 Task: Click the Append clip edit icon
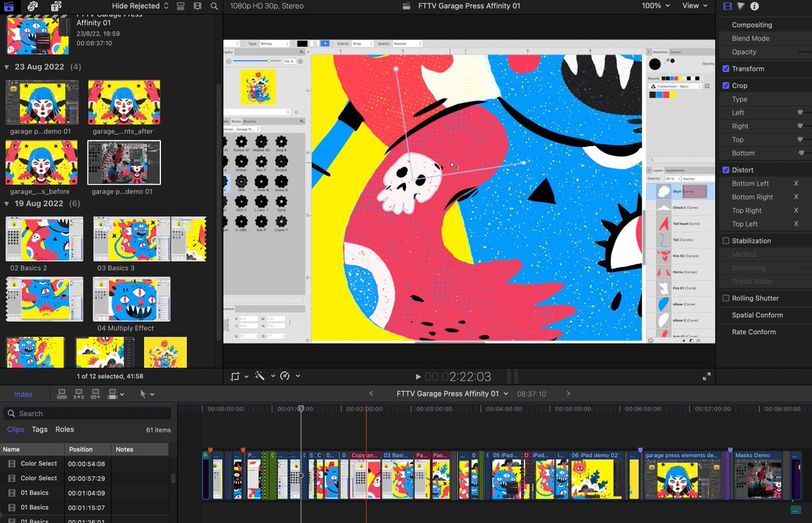[x=95, y=394]
